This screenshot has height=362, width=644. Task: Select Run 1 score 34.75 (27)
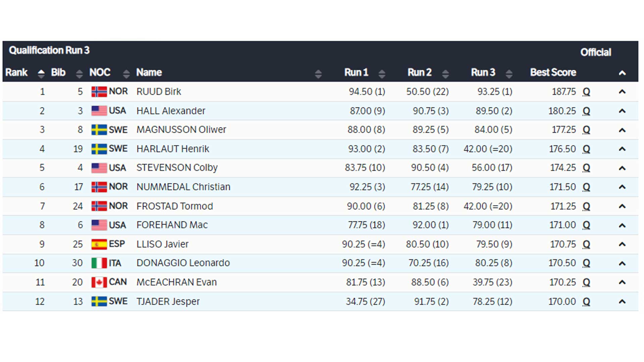pos(366,301)
